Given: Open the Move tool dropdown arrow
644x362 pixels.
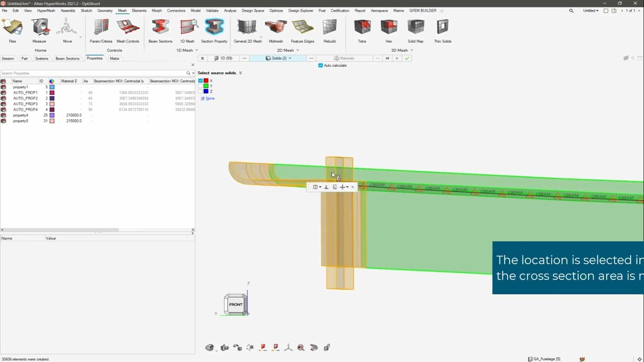Looking at the screenshot, I should coord(80,37).
